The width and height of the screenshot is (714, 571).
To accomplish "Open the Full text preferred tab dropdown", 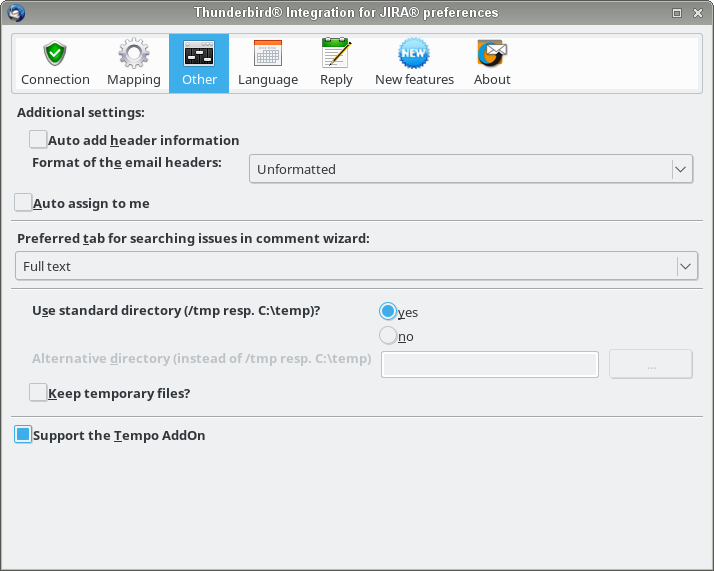I will pos(356,266).
